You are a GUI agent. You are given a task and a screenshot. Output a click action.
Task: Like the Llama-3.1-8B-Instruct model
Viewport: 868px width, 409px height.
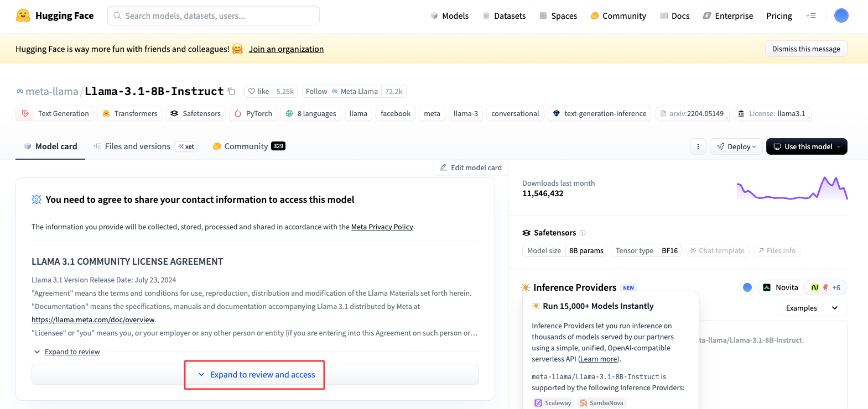pyautogui.click(x=258, y=91)
